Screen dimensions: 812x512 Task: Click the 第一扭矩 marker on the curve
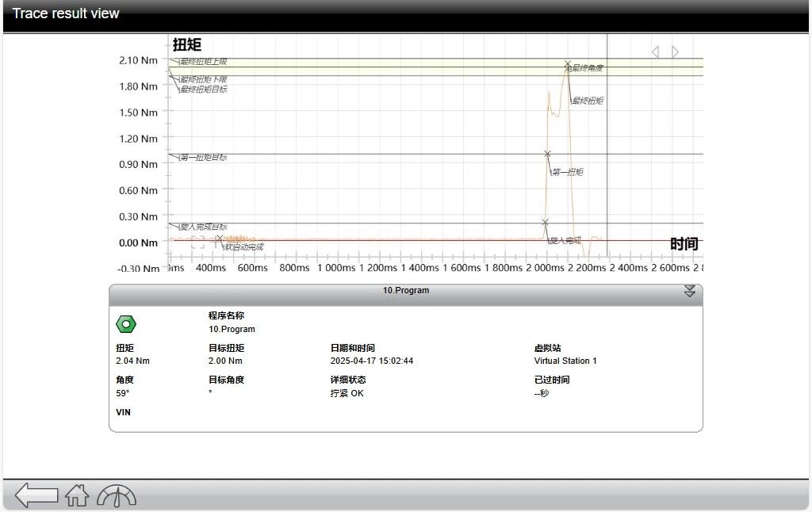(x=547, y=154)
